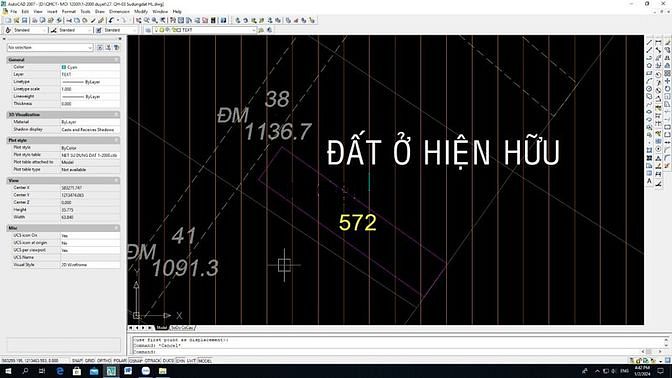
Task: Open the File menu
Action: [x=14, y=12]
